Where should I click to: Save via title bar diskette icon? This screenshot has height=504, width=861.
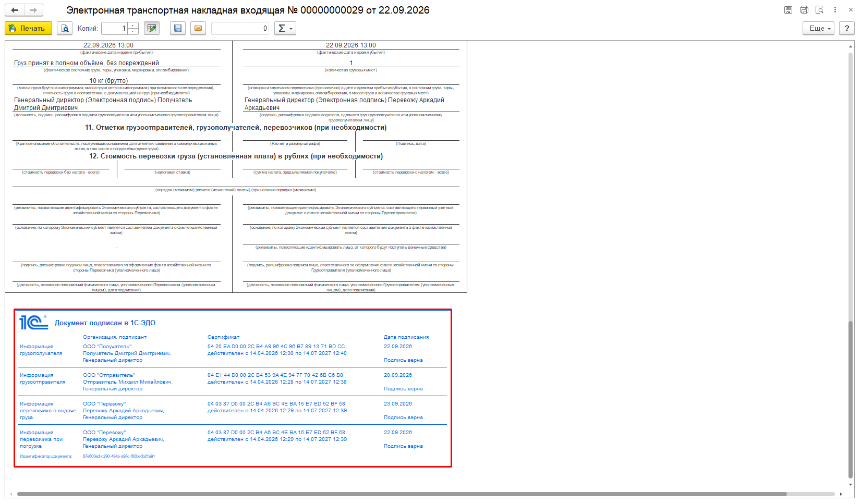pos(788,10)
